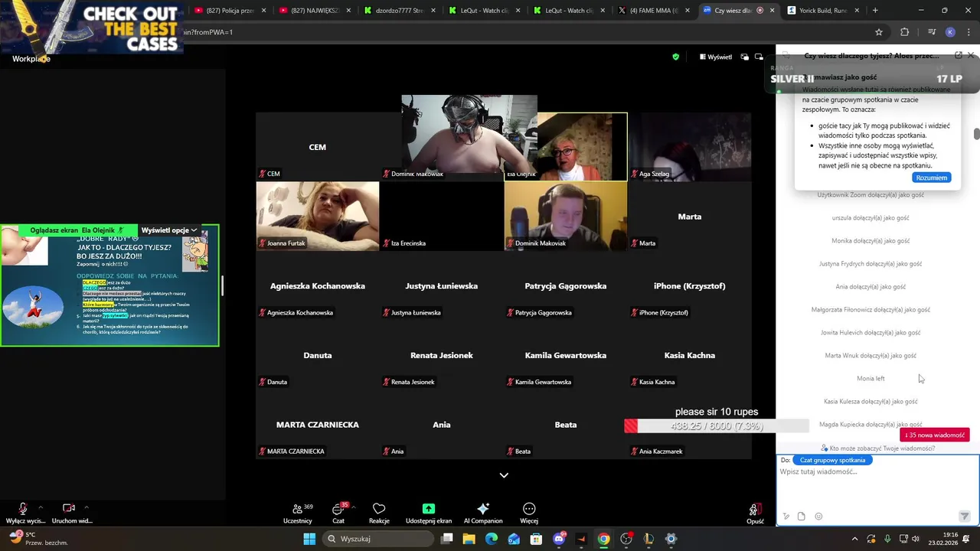Click green Udostępnij ekran share button
This screenshot has height=551, width=980.
[x=429, y=514]
